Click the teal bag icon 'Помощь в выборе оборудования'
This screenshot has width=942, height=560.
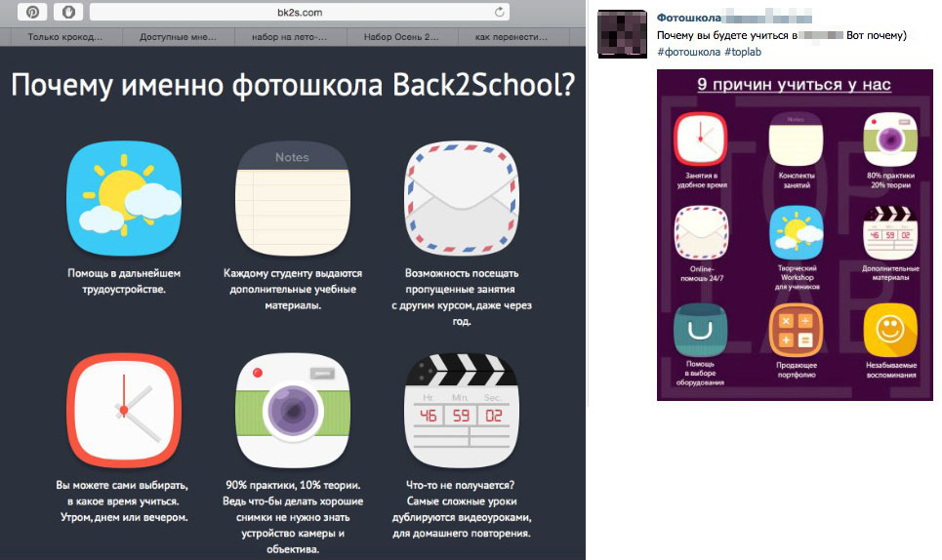coord(700,330)
